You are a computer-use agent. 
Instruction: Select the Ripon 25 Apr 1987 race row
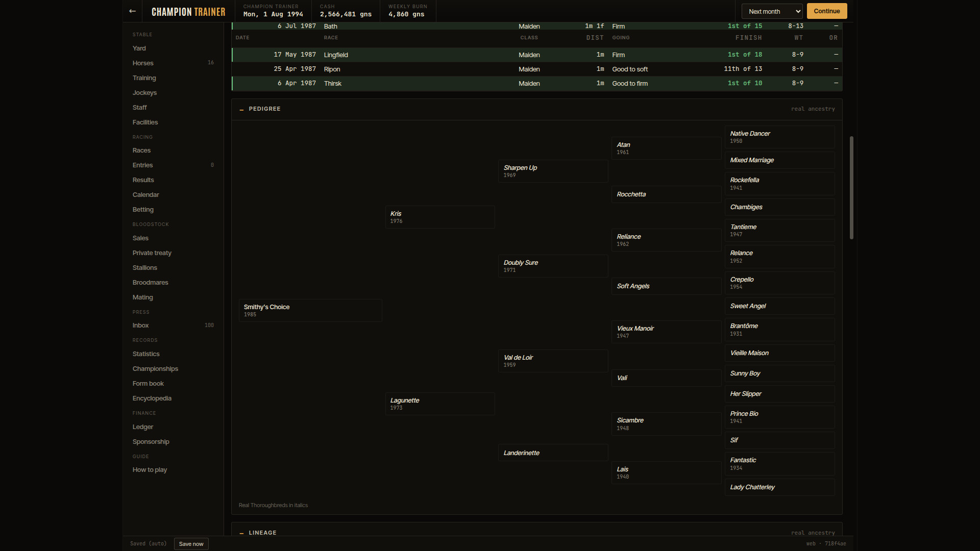[537, 69]
